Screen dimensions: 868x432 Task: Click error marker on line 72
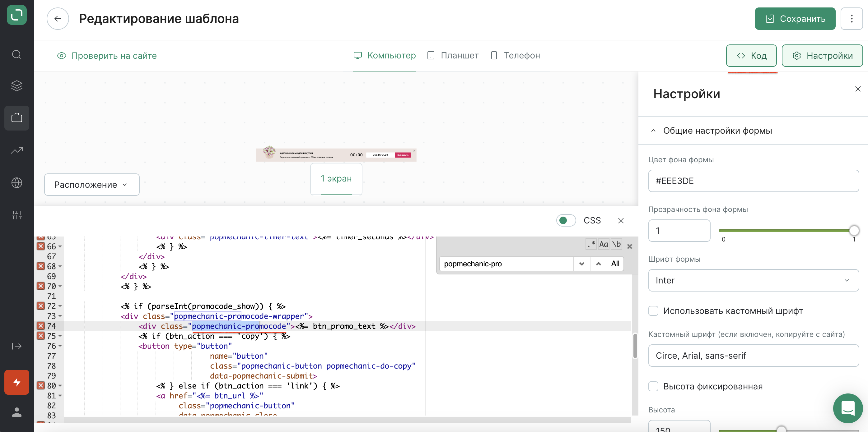point(41,306)
